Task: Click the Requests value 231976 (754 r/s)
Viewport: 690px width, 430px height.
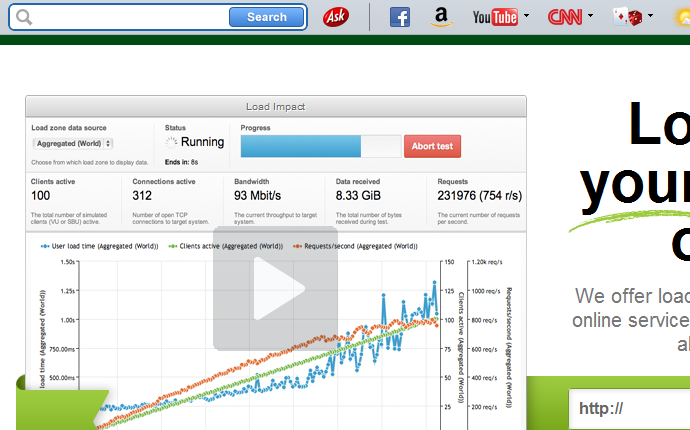Action: [480, 196]
